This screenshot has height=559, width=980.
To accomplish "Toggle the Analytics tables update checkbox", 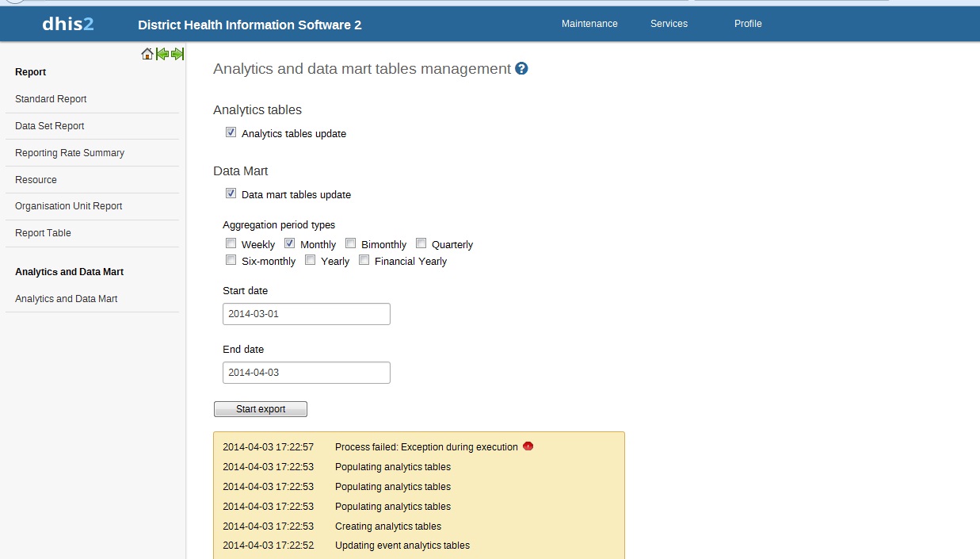I will [231, 132].
